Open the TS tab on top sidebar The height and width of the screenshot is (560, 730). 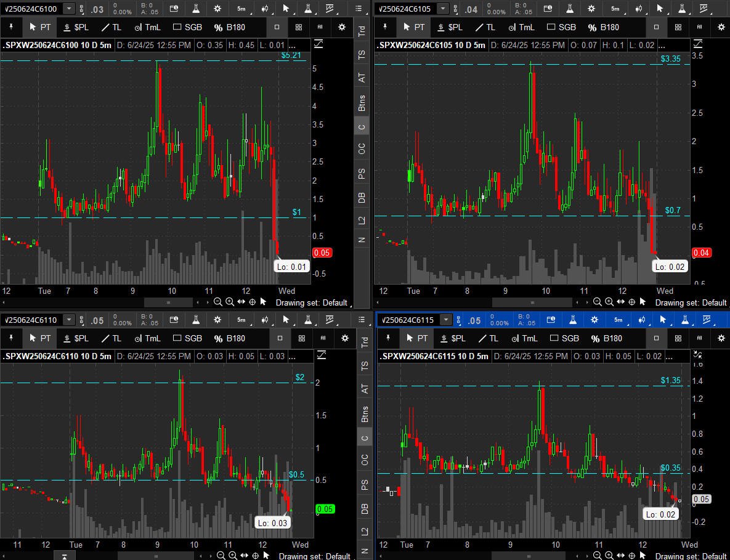click(x=362, y=54)
